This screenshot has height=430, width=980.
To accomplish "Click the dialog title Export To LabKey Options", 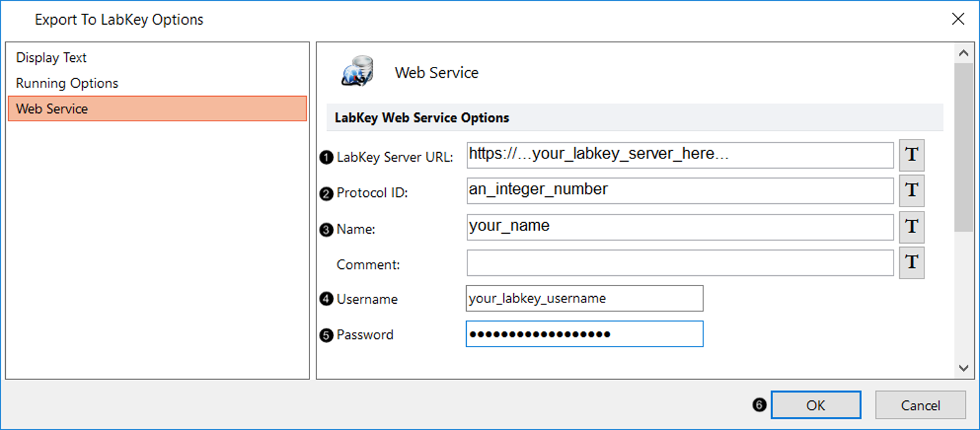I will (x=119, y=20).
